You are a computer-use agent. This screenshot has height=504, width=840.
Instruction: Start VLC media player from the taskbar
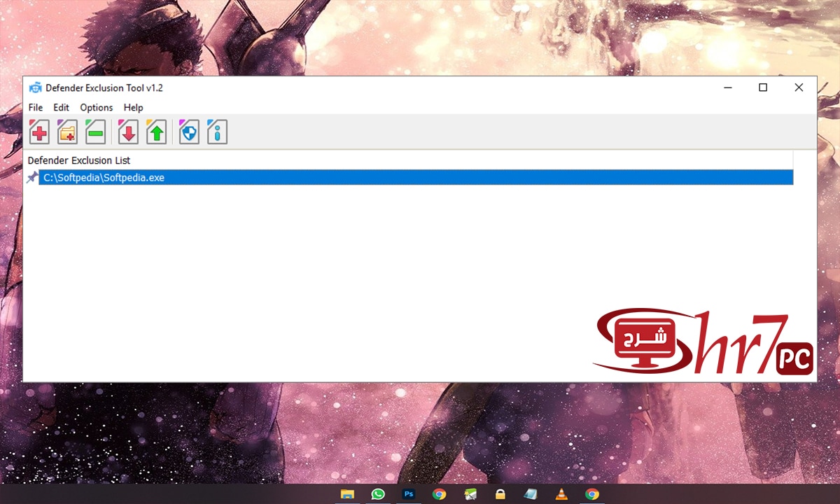561,493
